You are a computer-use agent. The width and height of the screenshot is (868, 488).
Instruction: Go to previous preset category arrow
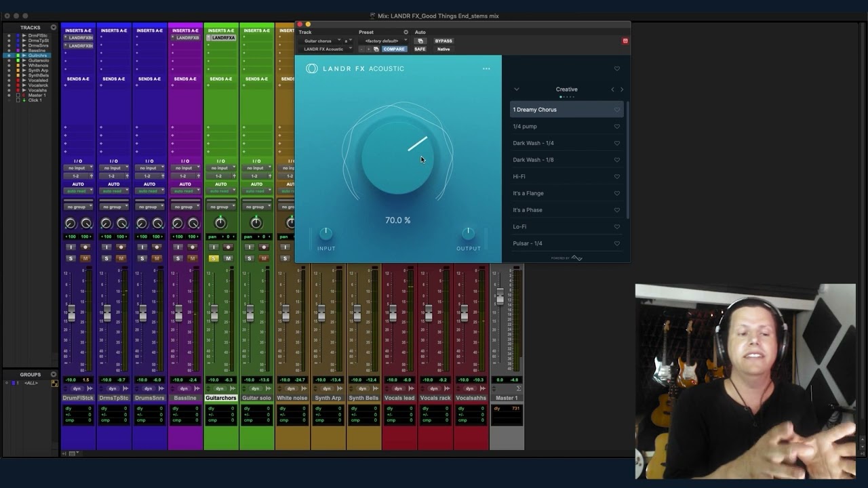click(612, 89)
